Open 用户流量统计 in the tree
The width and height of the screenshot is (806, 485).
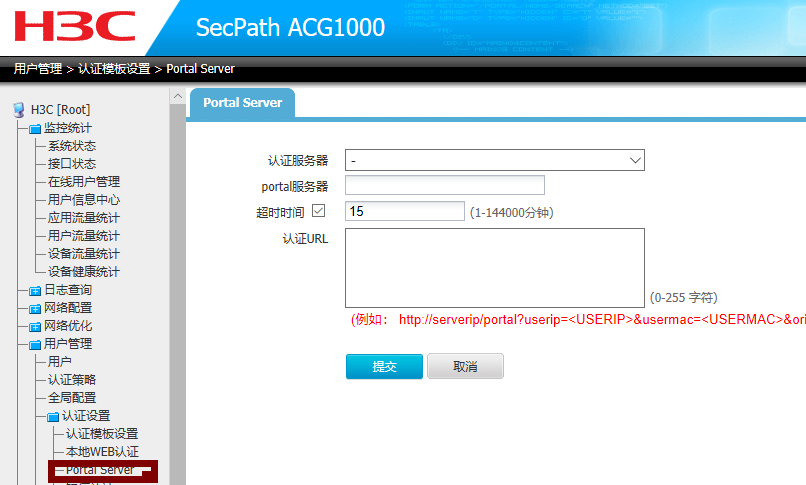pyautogui.click(x=84, y=236)
